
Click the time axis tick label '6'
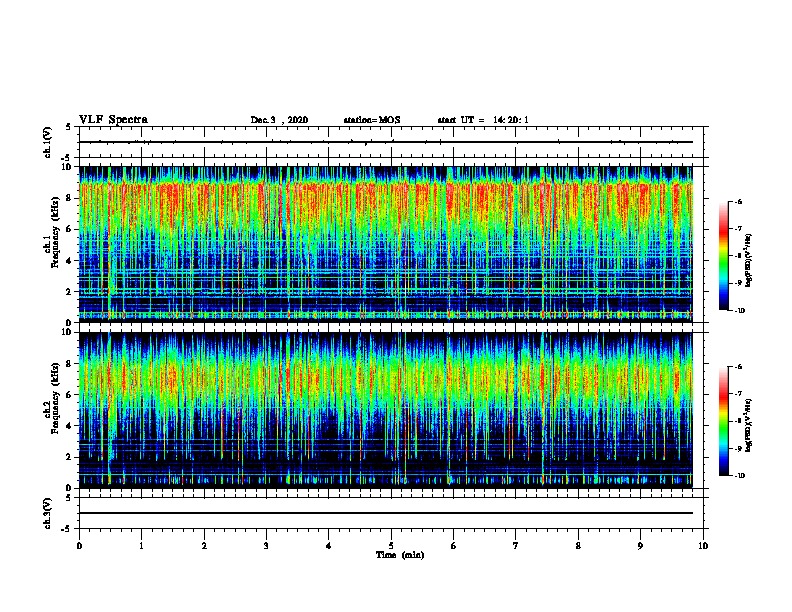point(453,546)
